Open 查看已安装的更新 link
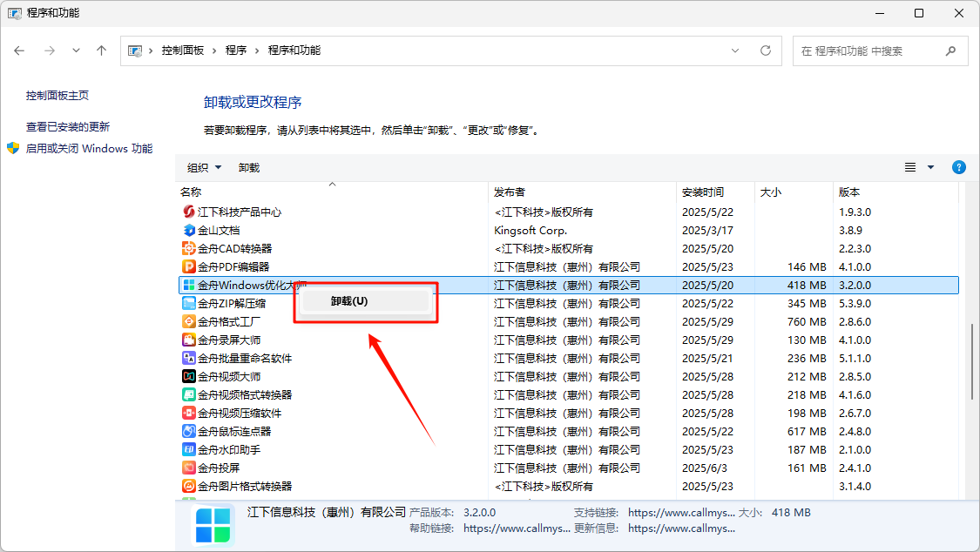 67,127
